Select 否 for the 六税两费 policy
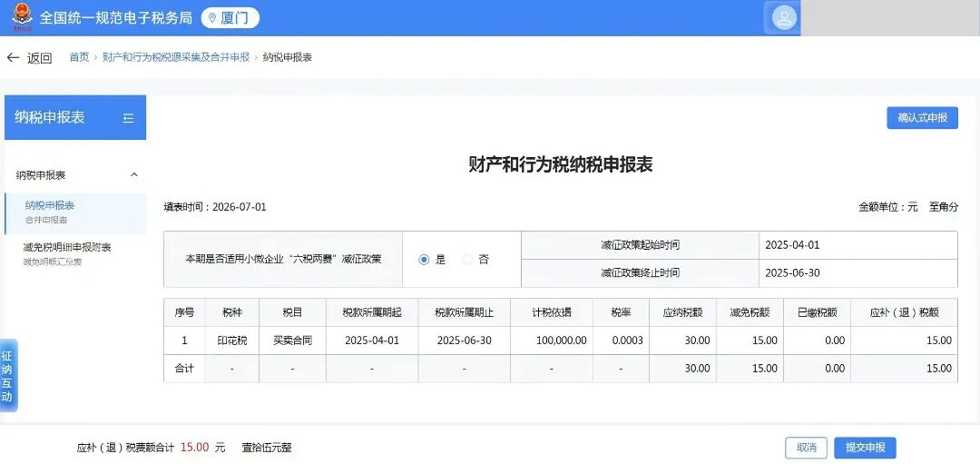 pos(467,260)
